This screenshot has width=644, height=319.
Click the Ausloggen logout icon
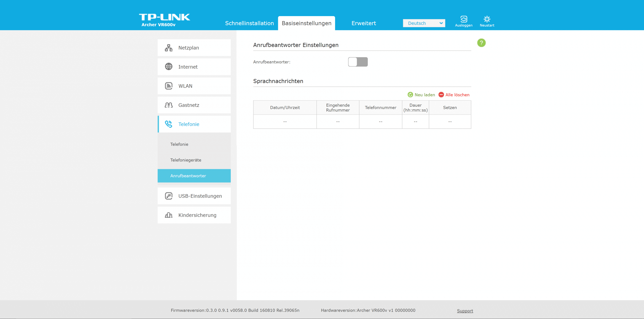click(x=463, y=19)
